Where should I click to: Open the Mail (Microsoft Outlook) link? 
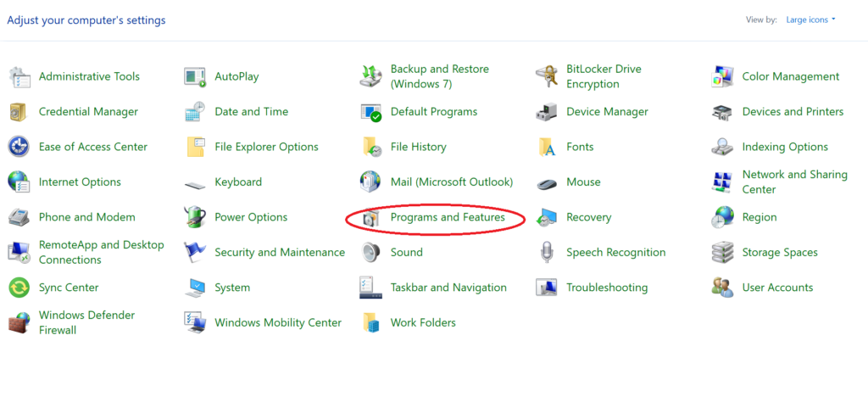[x=452, y=182]
